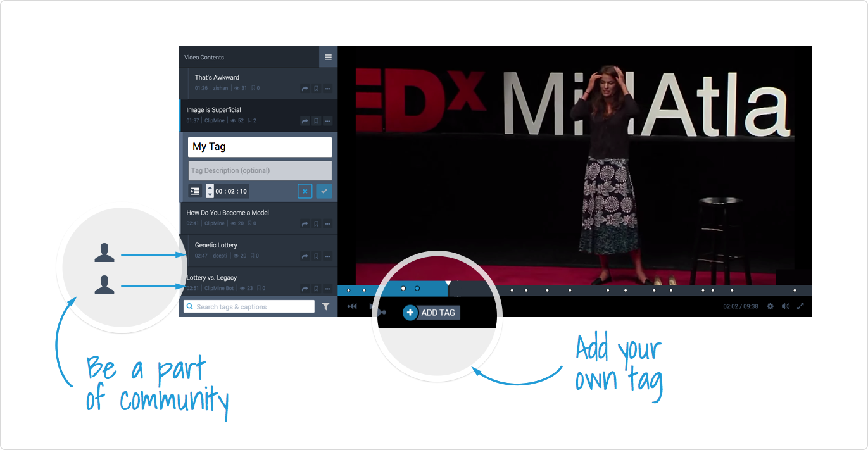The height and width of the screenshot is (450, 868).
Task: Open more options for Genetic Lottery
Action: tap(327, 256)
